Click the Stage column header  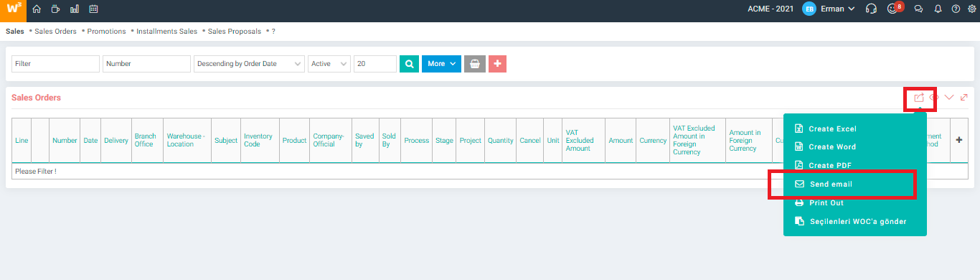point(445,141)
